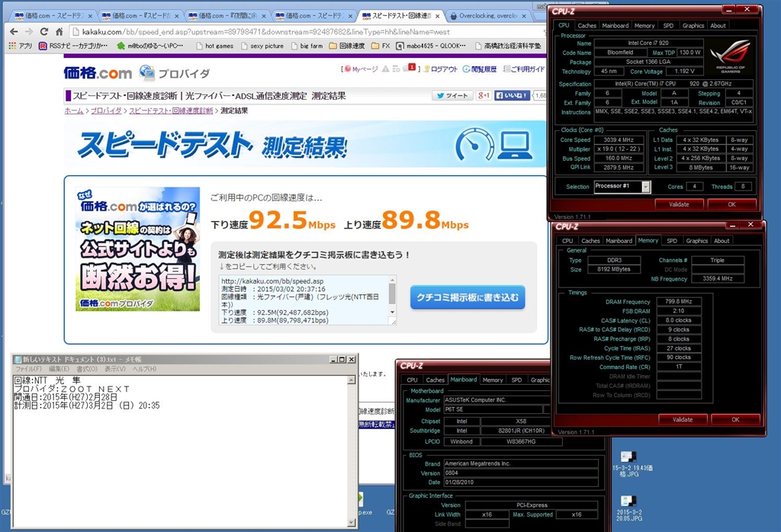
Task: Click Validate in the CPU tab window
Action: [x=679, y=204]
